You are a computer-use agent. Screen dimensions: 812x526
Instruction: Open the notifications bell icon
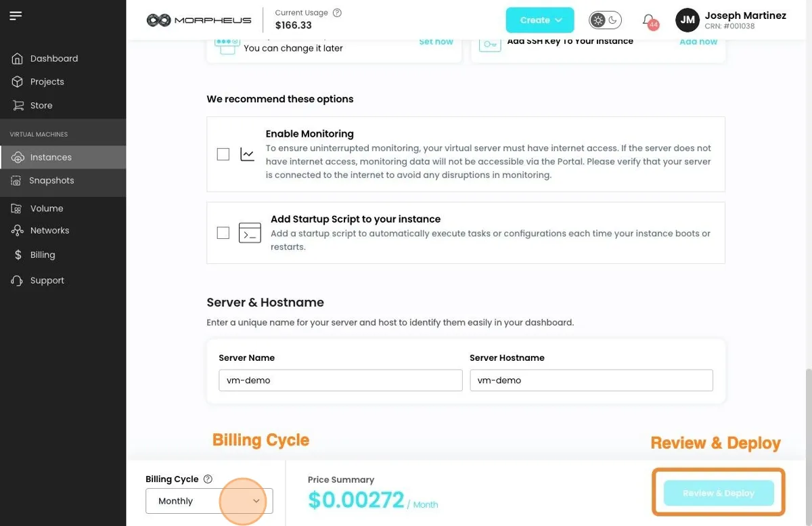(x=649, y=20)
